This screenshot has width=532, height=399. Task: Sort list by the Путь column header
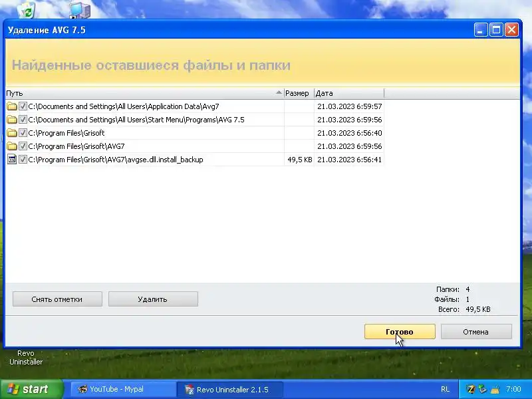pyautogui.click(x=144, y=93)
